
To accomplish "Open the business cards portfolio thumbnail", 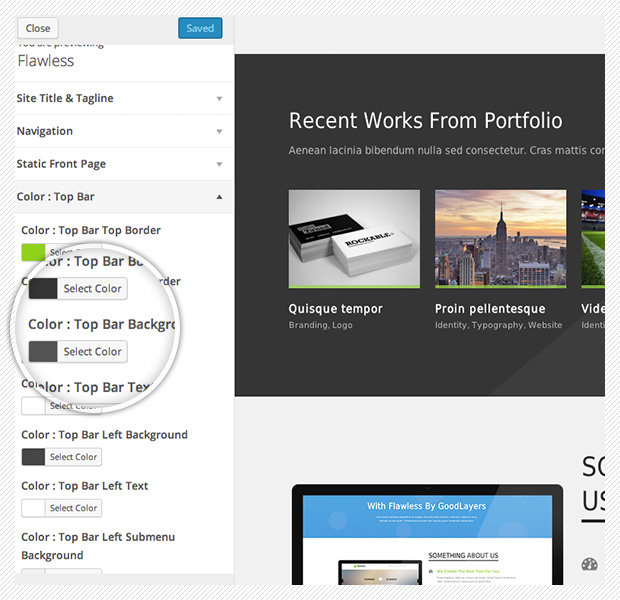I will [x=354, y=238].
